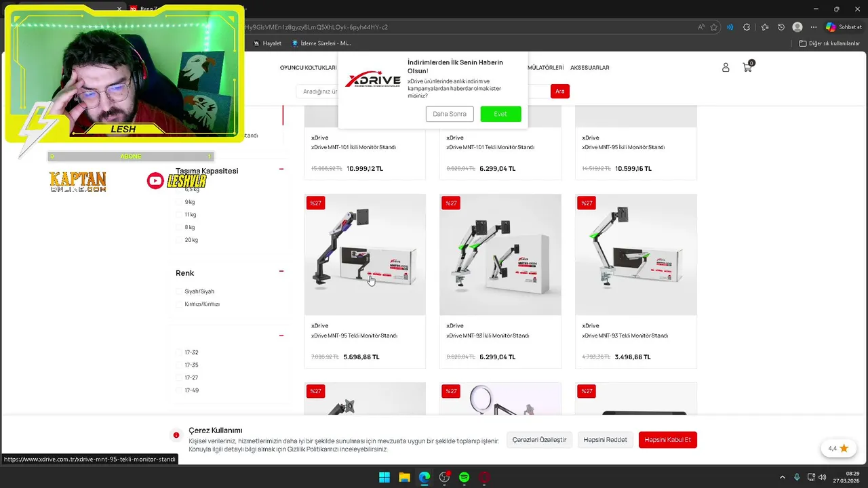Click the 5.698,88 TL price

(361, 357)
